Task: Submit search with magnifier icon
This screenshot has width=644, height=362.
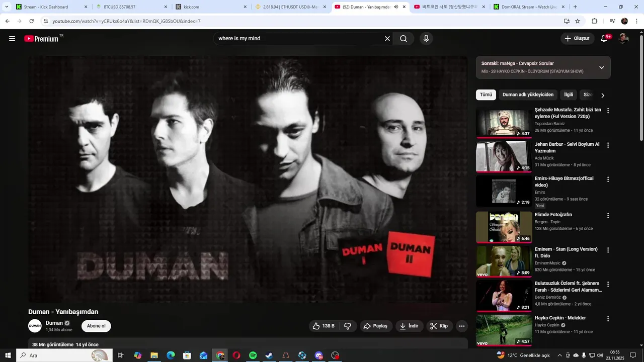Action: pos(404,39)
